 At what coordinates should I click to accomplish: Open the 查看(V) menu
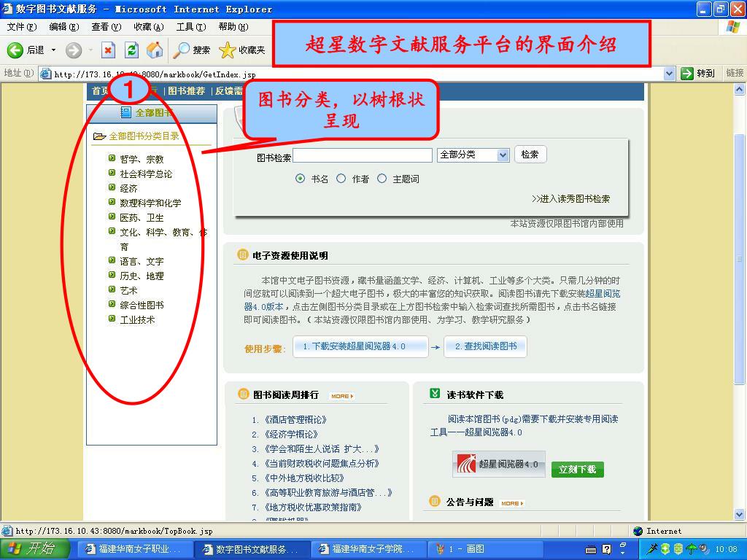(107, 27)
